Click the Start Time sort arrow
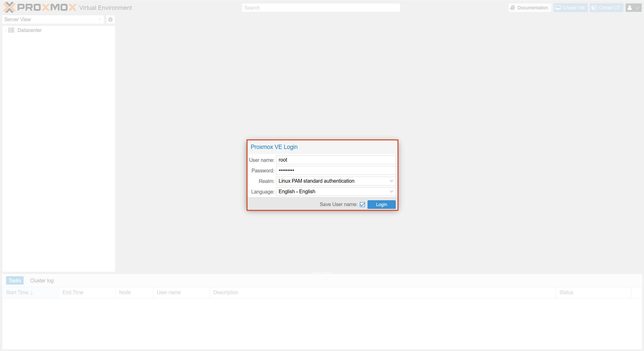This screenshot has width=644, height=351. point(32,292)
